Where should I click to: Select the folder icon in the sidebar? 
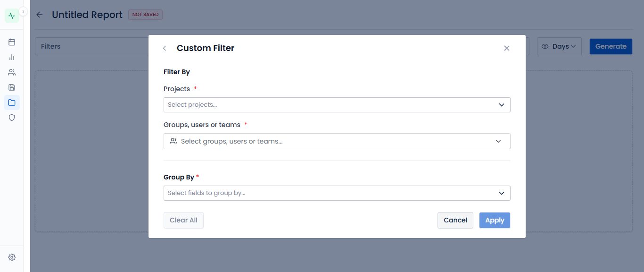click(12, 102)
